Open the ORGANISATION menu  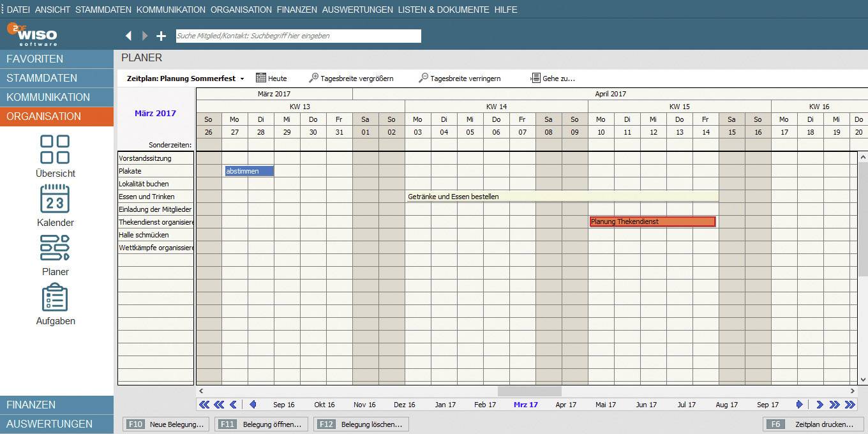(x=241, y=10)
